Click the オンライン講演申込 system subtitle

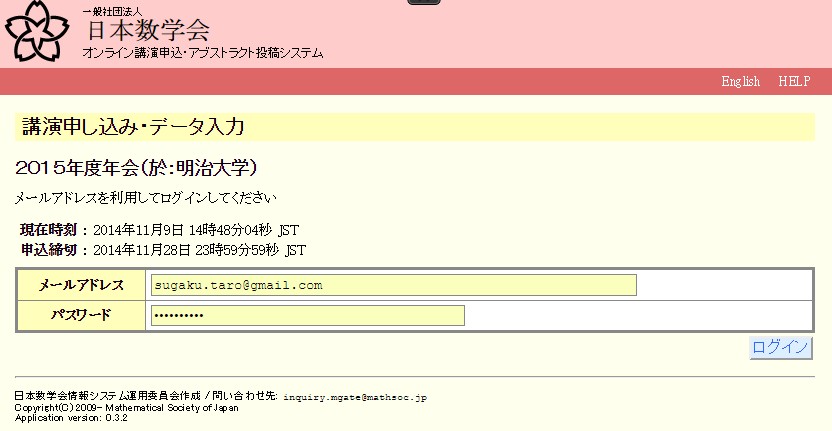pos(202,53)
